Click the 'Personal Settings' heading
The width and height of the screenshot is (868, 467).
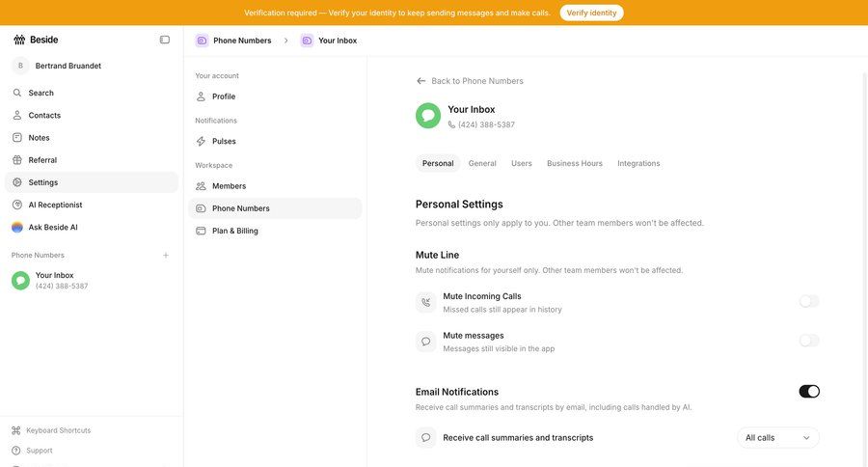[x=459, y=205]
